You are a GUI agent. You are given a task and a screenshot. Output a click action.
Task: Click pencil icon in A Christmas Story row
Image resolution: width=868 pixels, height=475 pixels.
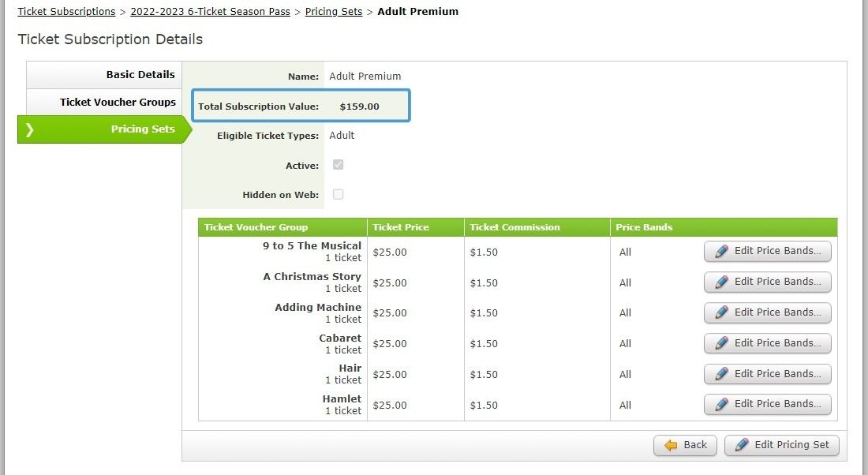721,282
